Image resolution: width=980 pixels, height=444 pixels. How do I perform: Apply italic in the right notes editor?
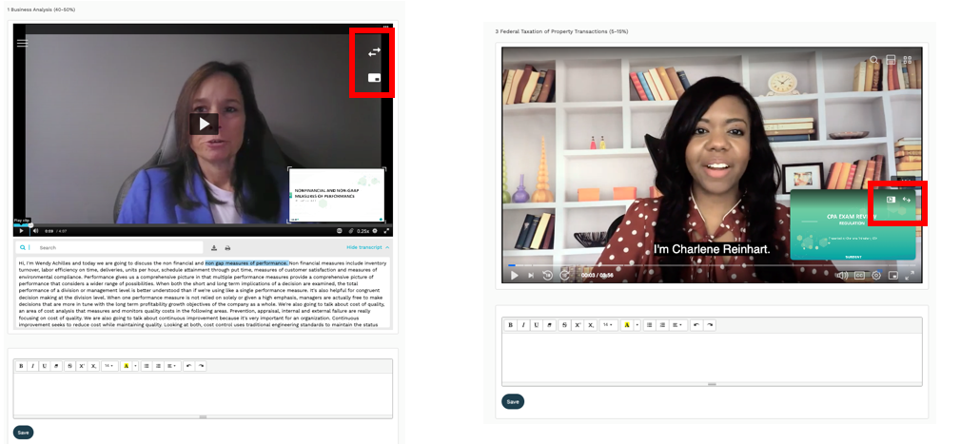pyautogui.click(x=523, y=325)
